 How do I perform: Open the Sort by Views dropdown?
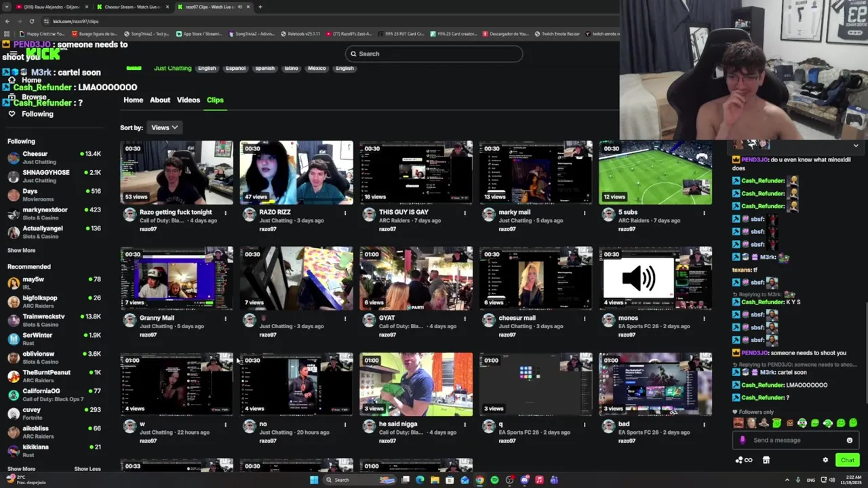(x=164, y=127)
